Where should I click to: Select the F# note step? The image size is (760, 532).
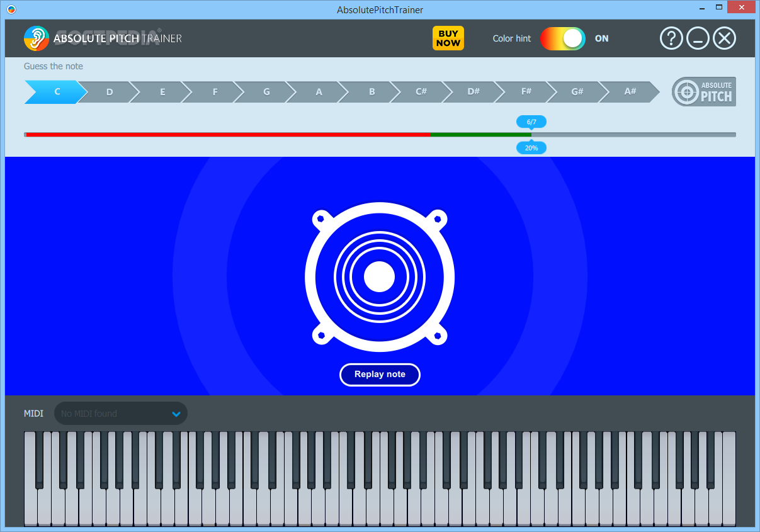click(526, 92)
